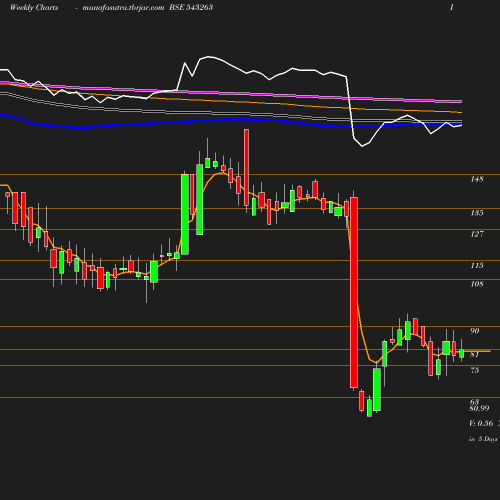
Task: Click the "V: 0.56" volume readout
Action: pos(481,423)
